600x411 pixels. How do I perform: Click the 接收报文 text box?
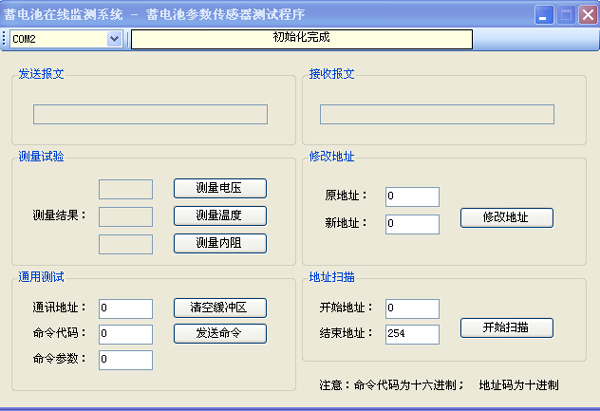(436, 114)
